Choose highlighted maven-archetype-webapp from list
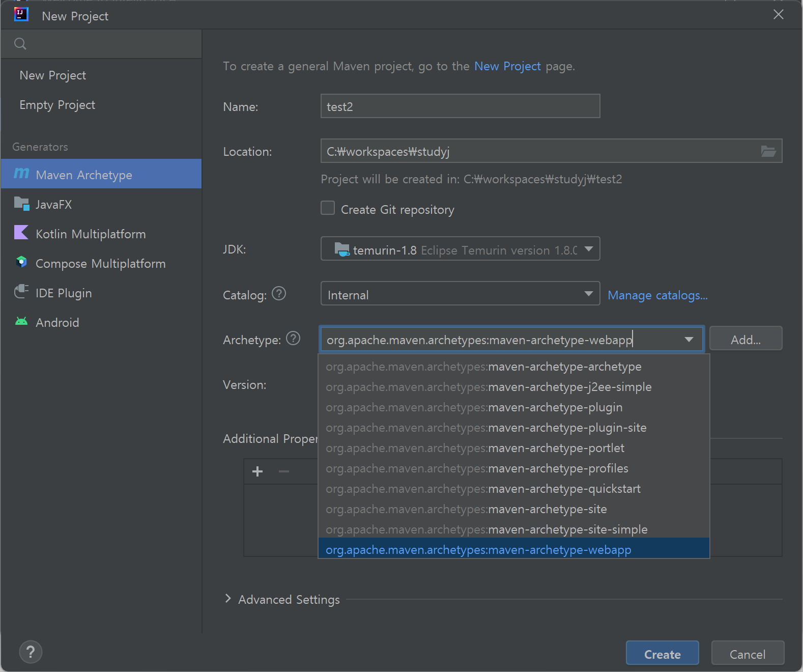The height and width of the screenshot is (672, 803). 514,549
